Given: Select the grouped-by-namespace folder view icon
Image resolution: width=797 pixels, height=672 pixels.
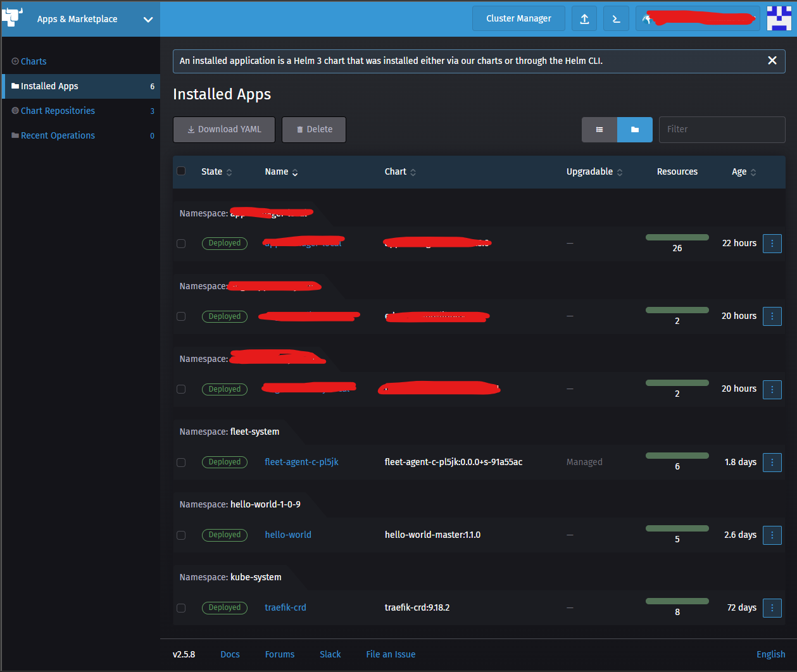Looking at the screenshot, I should pyautogui.click(x=634, y=129).
